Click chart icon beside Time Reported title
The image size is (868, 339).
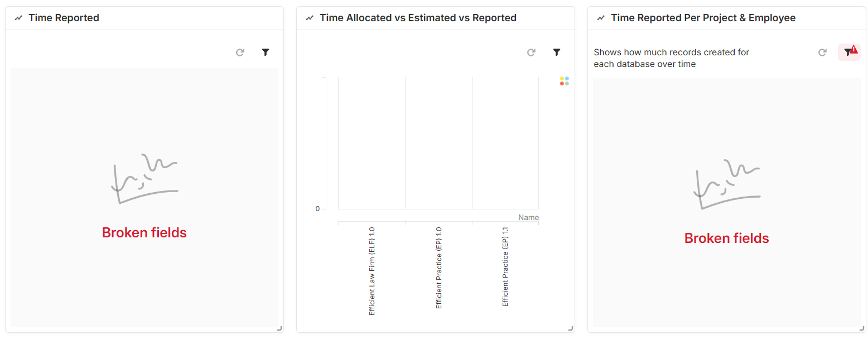click(18, 18)
